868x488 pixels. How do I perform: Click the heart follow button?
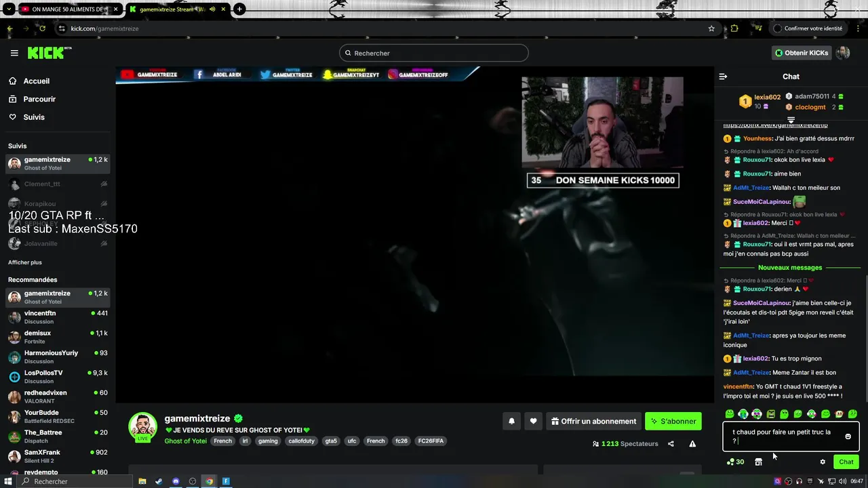click(x=534, y=421)
